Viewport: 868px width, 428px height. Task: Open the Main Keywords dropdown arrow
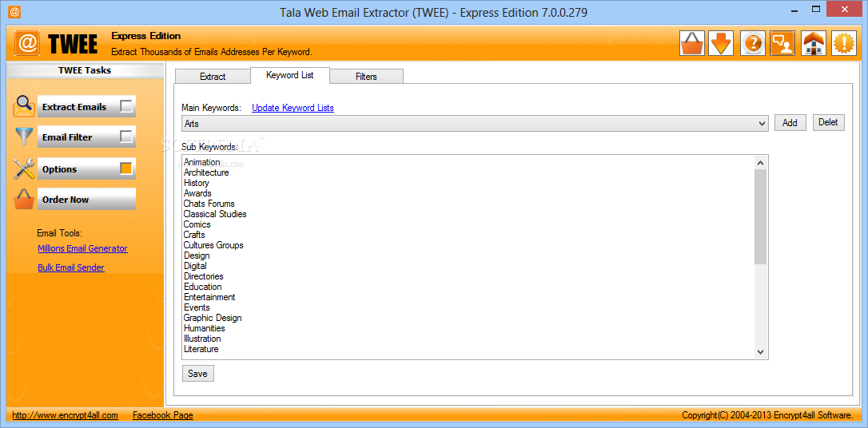point(762,124)
